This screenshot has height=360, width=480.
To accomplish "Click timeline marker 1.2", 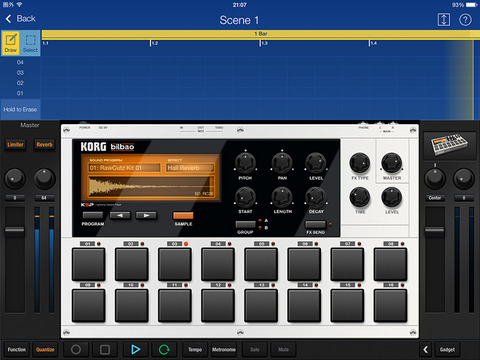I will point(154,43).
